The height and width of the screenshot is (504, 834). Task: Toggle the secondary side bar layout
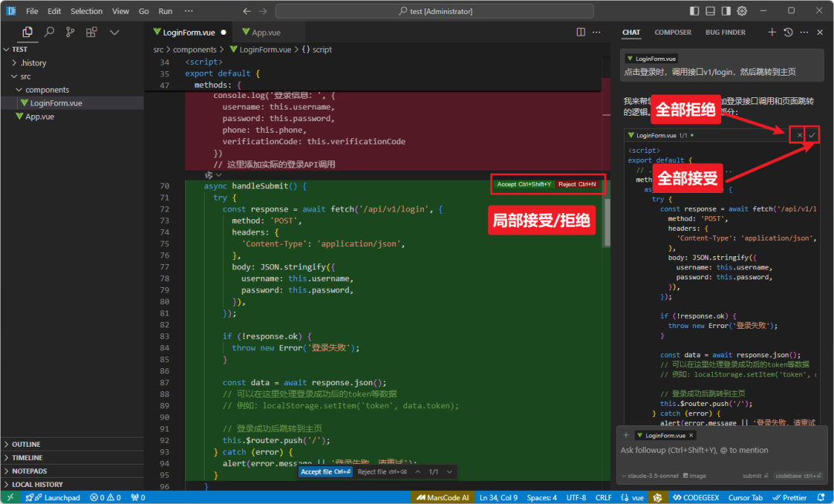click(x=726, y=11)
